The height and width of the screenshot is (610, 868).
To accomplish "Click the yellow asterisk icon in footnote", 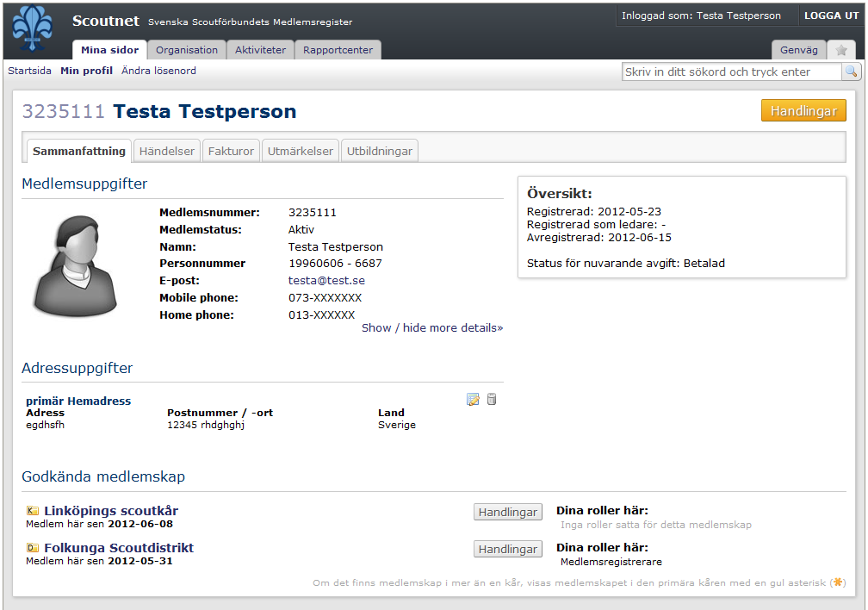I will point(838,582).
